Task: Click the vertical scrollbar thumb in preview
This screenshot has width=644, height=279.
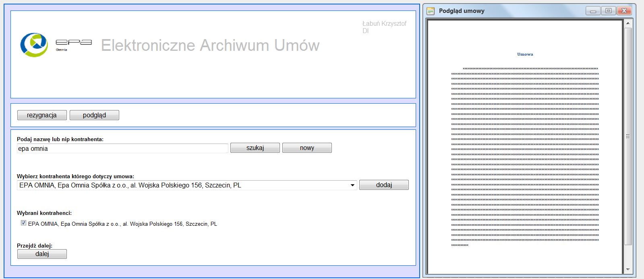Action: coord(628,136)
